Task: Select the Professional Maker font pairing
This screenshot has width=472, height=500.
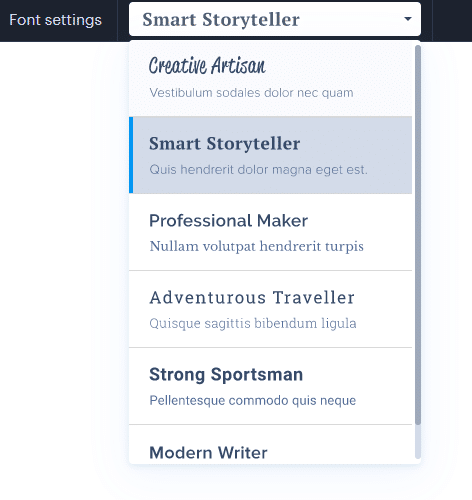Action: click(x=270, y=232)
